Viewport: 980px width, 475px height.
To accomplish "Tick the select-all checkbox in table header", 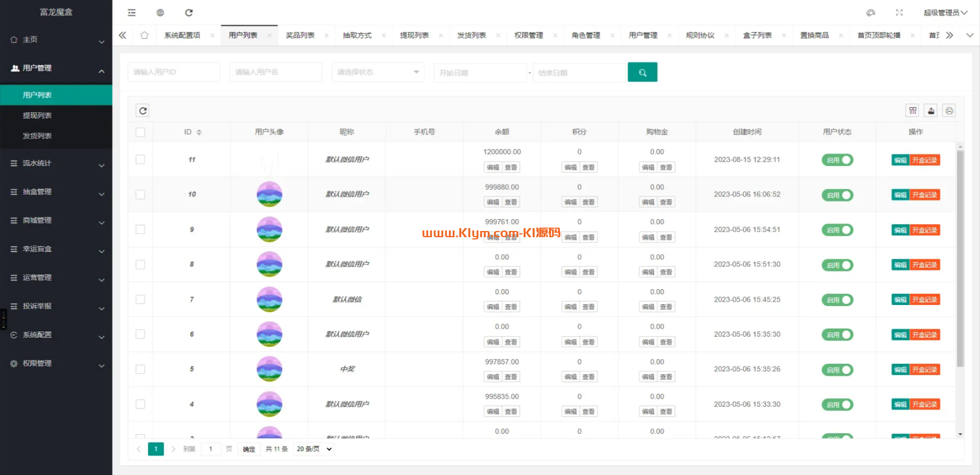I will point(141,132).
